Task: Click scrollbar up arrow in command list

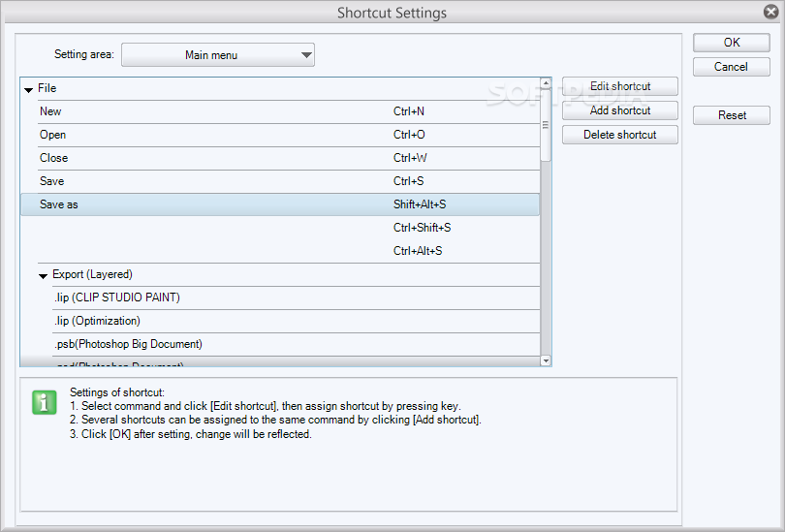Action: pyautogui.click(x=546, y=83)
